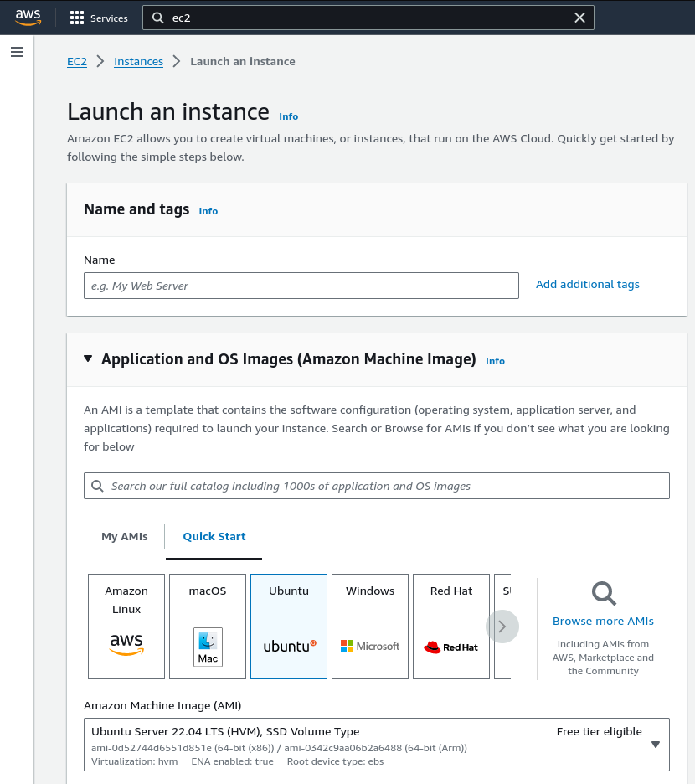Click the 'Free tier eligible' text
The width and height of the screenshot is (695, 784).
[599, 731]
